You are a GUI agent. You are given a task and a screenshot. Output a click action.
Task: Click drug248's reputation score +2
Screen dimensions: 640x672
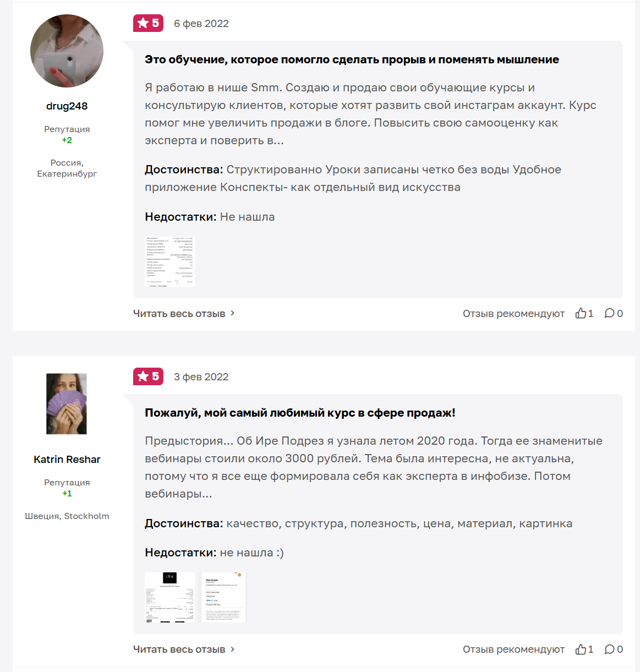(67, 140)
